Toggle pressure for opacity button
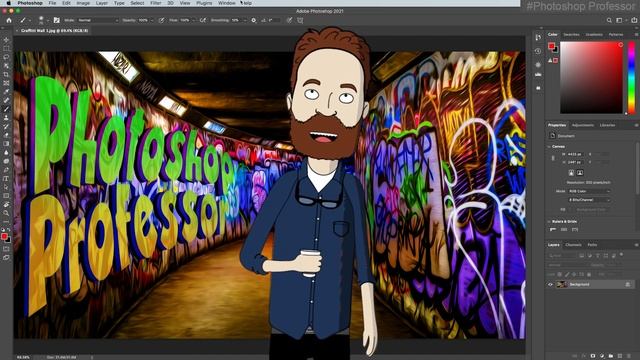The width and height of the screenshot is (640, 360). 162,20
